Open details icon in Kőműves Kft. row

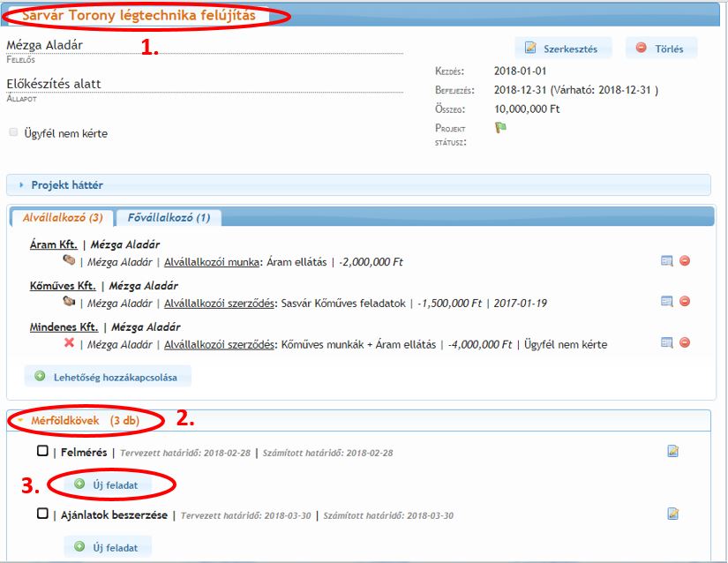(x=667, y=302)
